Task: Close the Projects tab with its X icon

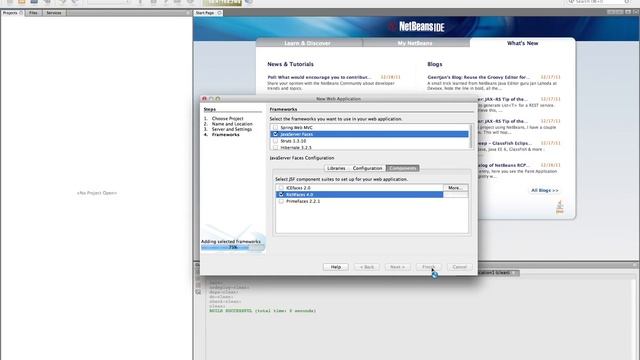Action: pyautogui.click(x=21, y=13)
